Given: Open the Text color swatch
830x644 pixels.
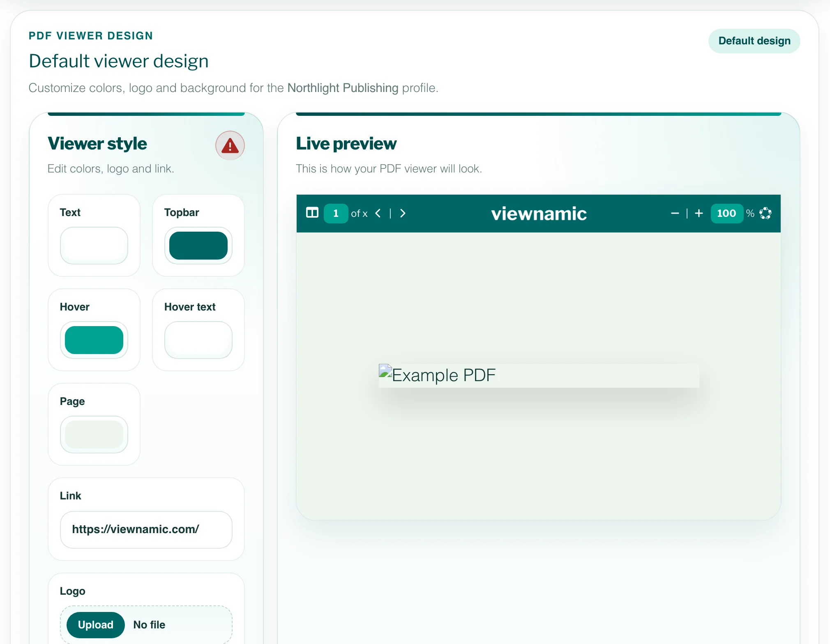Looking at the screenshot, I should 94,246.
